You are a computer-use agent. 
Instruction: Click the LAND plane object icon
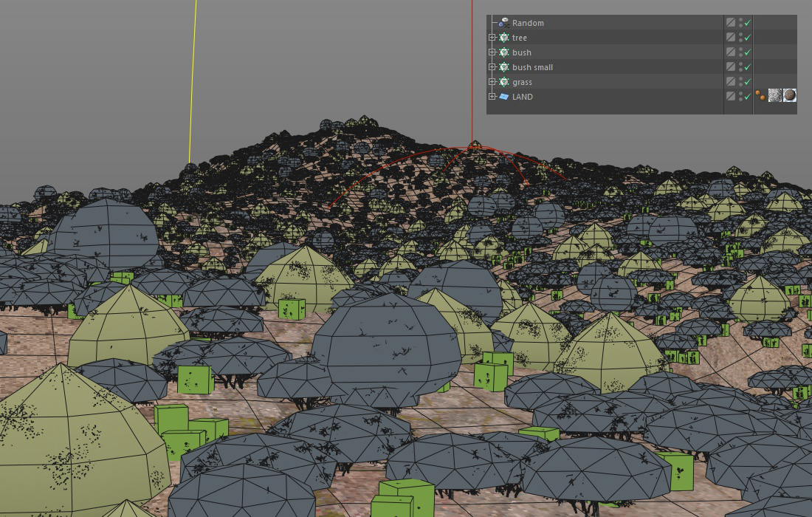pyautogui.click(x=504, y=97)
